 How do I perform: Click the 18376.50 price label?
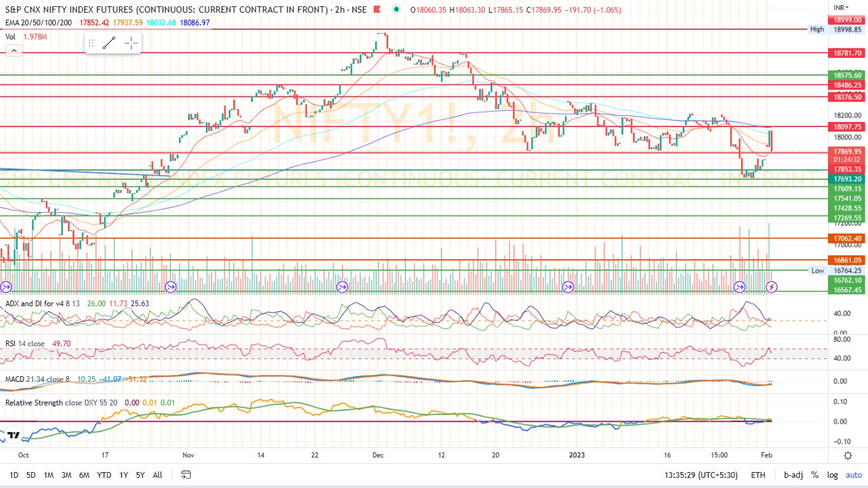[x=848, y=97]
